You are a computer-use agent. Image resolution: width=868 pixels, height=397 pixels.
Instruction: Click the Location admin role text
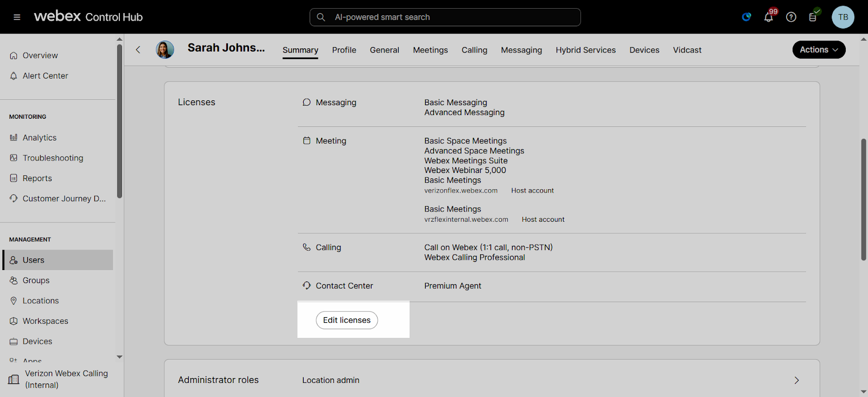click(331, 380)
